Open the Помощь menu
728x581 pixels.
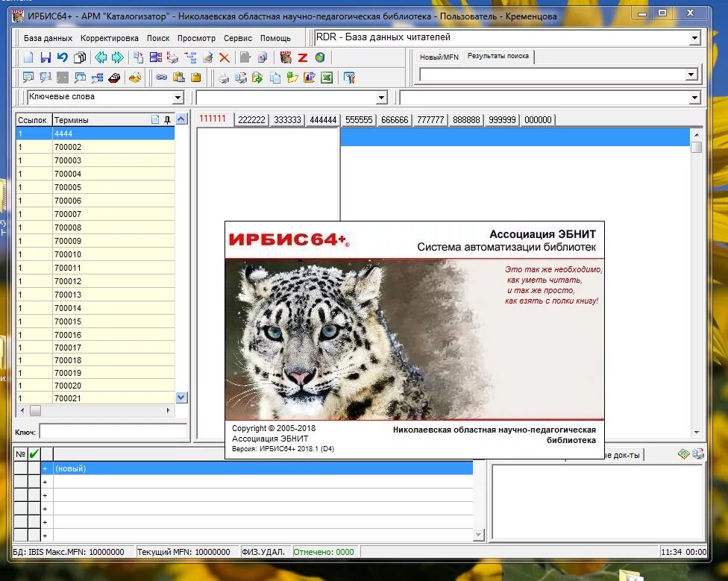tap(275, 38)
